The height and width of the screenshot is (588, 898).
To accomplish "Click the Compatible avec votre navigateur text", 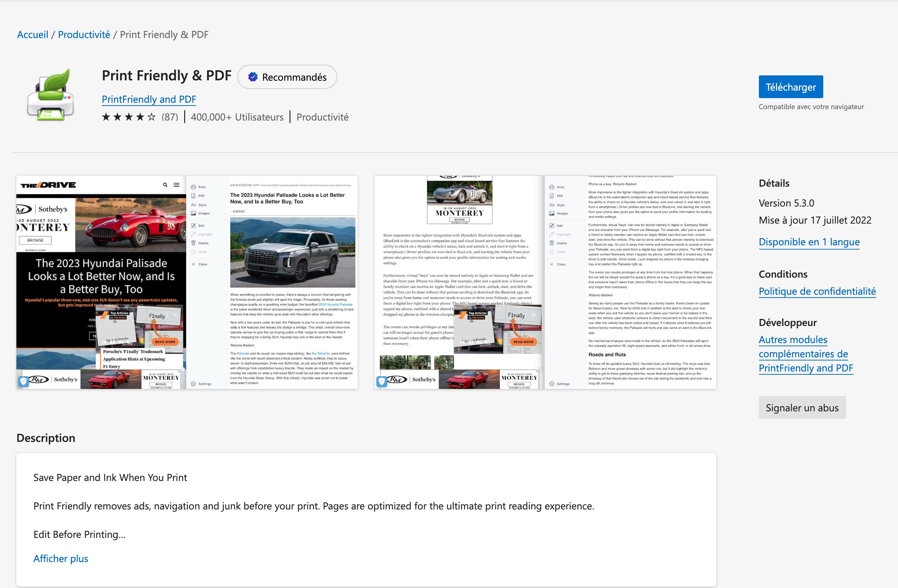I will click(811, 107).
